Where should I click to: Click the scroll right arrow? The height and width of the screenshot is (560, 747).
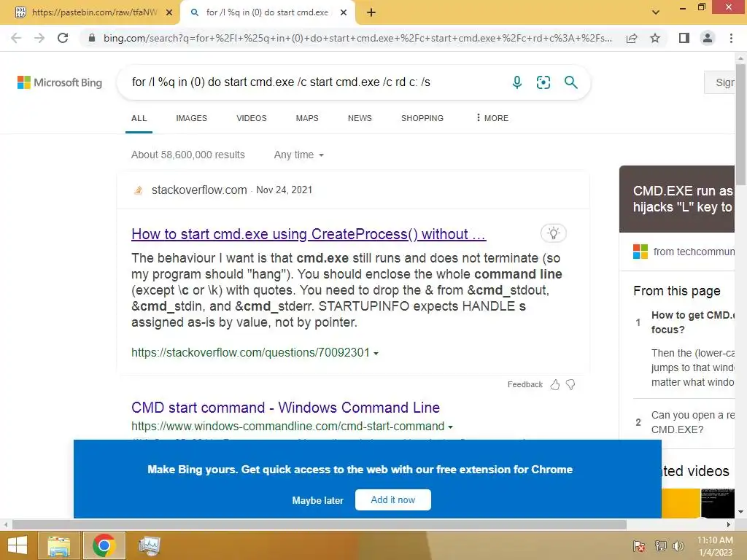tap(729, 524)
